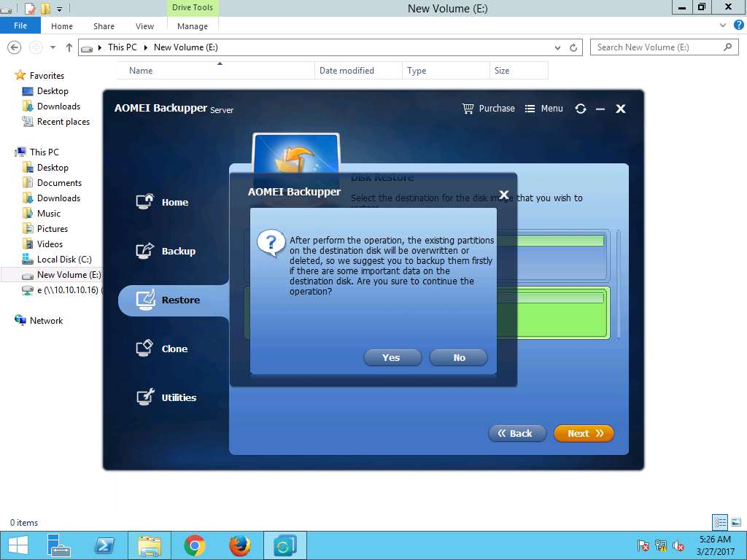Click the refresh icon in AOMEI header
The image size is (747, 560).
pyautogui.click(x=580, y=109)
